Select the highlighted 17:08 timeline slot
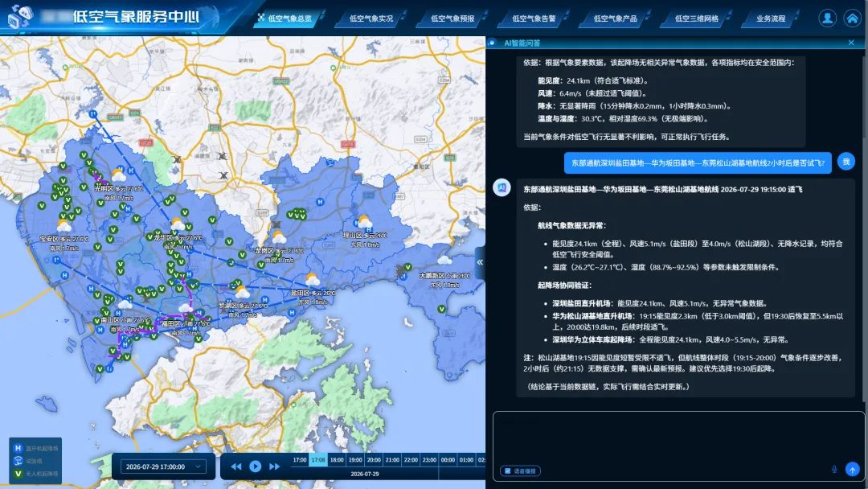868x489 pixels. coord(318,460)
